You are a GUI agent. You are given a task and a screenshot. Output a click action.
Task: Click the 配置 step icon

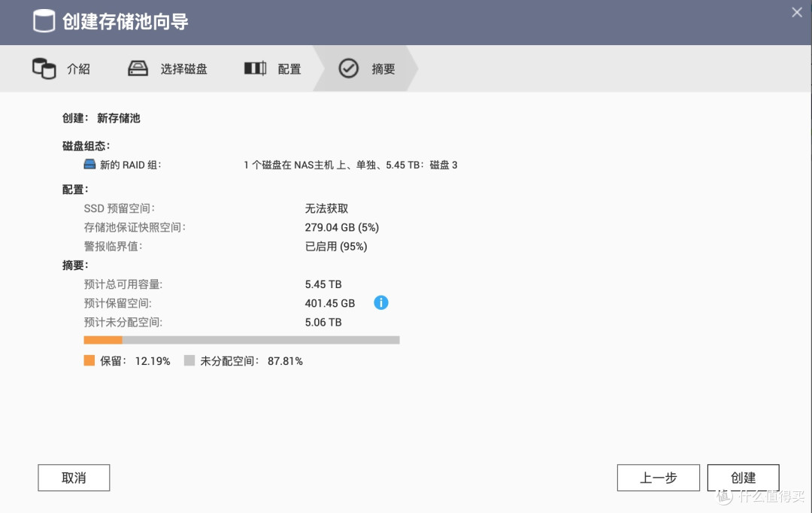click(255, 68)
